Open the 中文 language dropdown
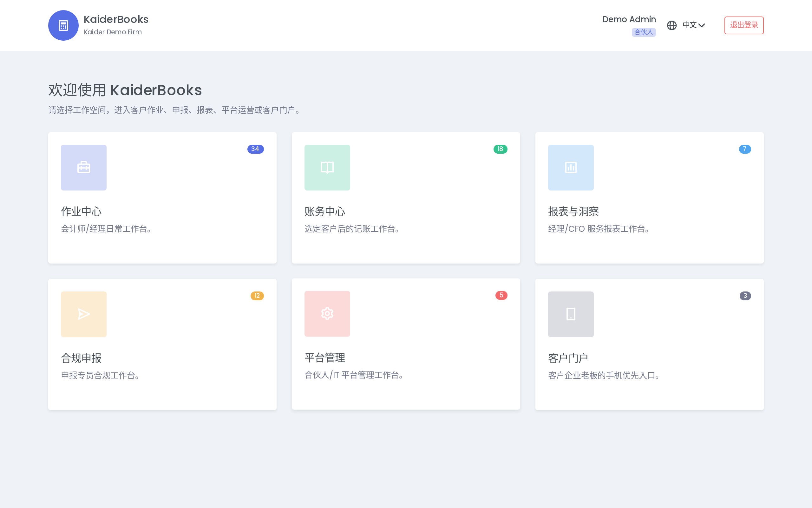812x508 pixels. point(694,25)
